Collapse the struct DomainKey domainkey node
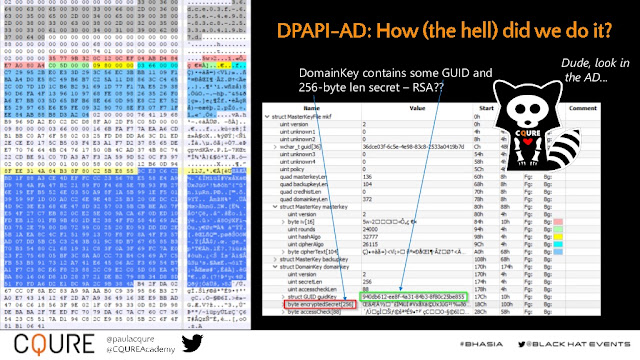This screenshot has height=360, width=640. click(275, 267)
